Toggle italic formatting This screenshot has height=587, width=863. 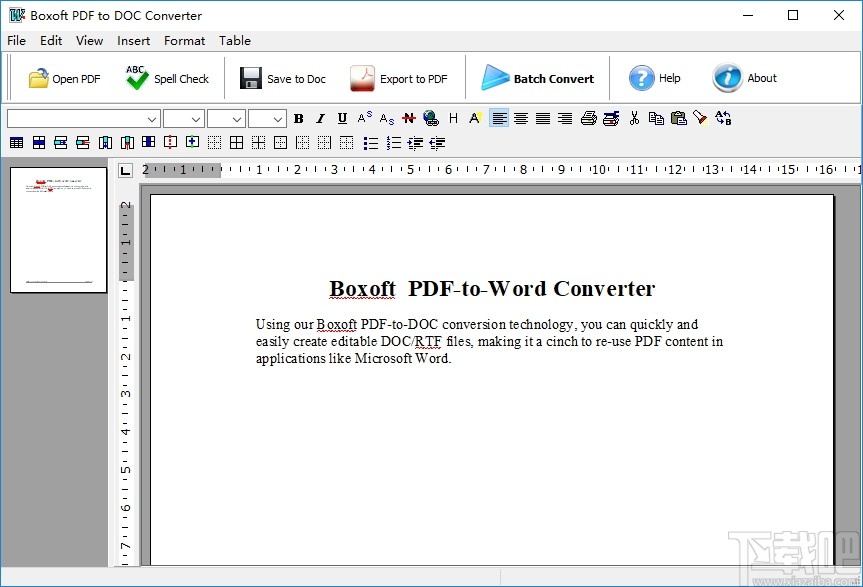tap(320, 118)
